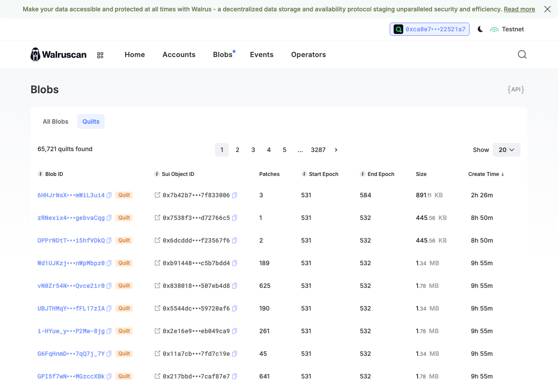The image size is (558, 392).
Task: Toggle dark mode moon icon
Action: click(480, 29)
